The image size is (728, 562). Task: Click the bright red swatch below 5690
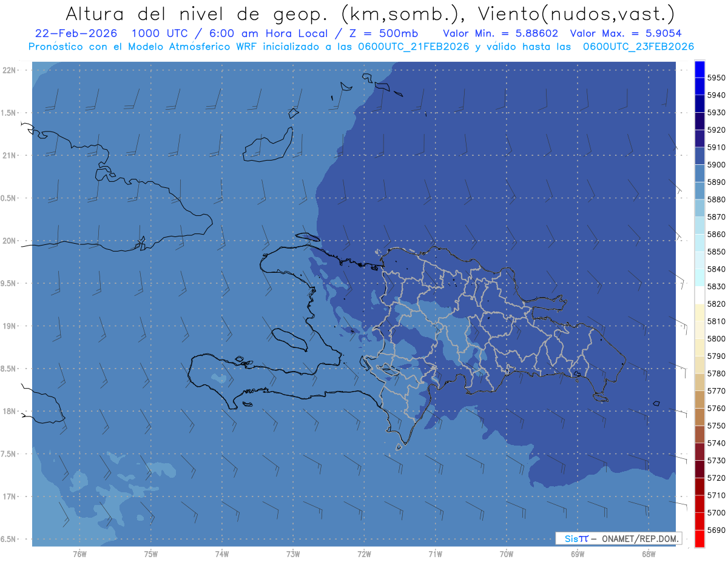699,538
